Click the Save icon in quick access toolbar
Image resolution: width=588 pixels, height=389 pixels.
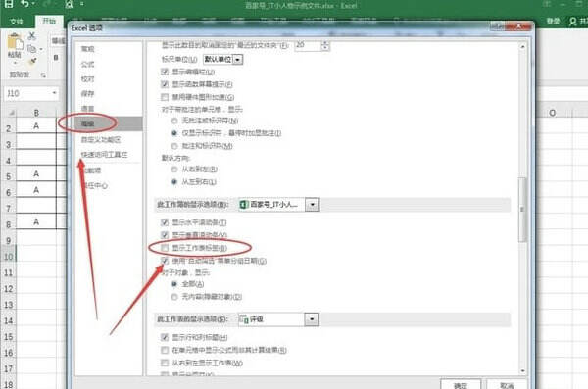point(8,4)
